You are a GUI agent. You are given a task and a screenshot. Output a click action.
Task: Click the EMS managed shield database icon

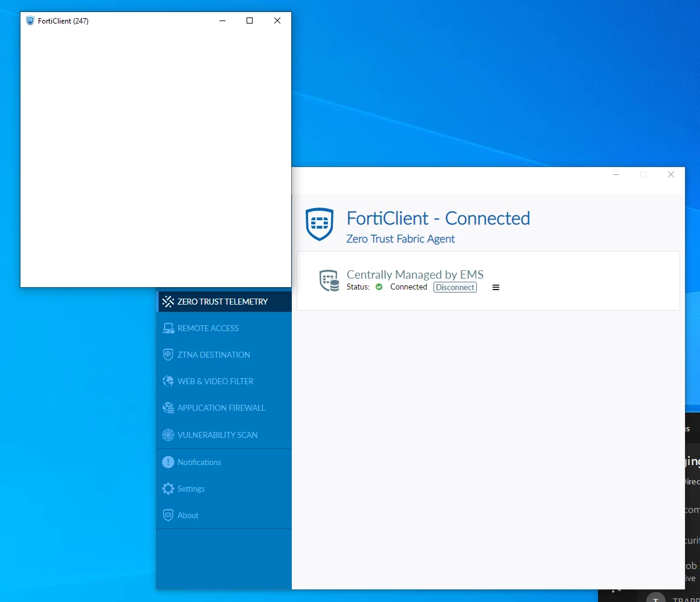329,280
